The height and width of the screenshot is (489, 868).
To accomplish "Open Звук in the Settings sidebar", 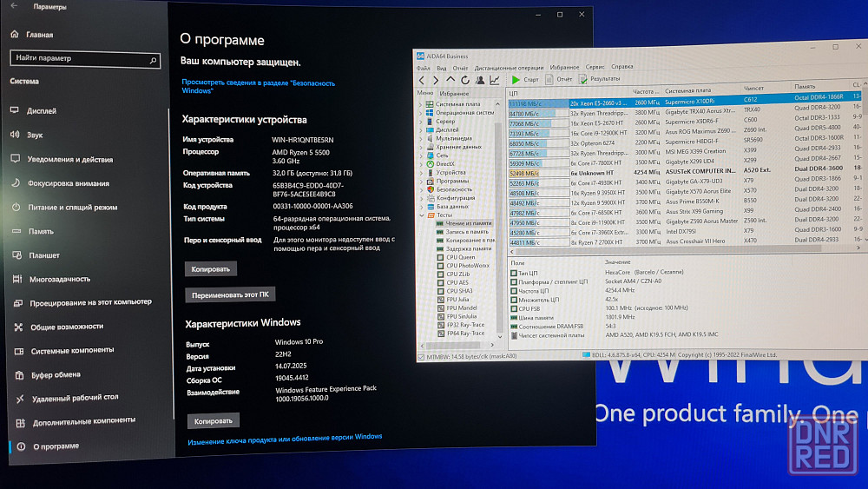I will coord(27,135).
